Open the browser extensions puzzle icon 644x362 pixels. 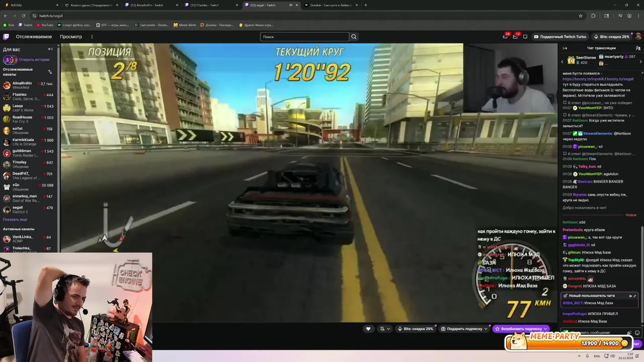pos(593,16)
